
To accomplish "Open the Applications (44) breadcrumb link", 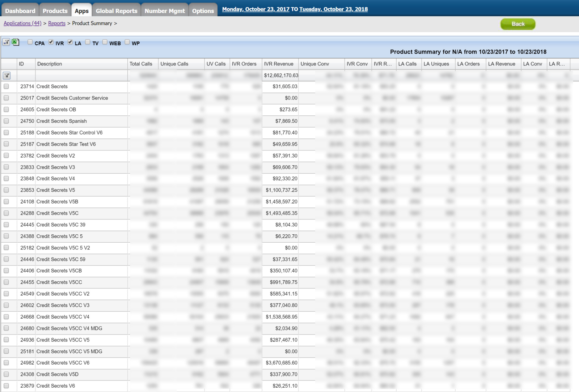I will click(22, 23).
